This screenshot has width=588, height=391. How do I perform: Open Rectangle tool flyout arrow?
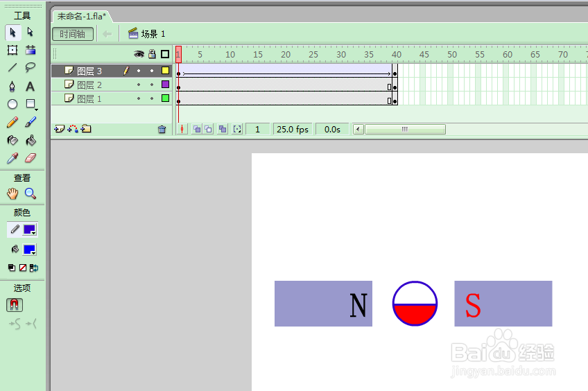pyautogui.click(x=36, y=110)
